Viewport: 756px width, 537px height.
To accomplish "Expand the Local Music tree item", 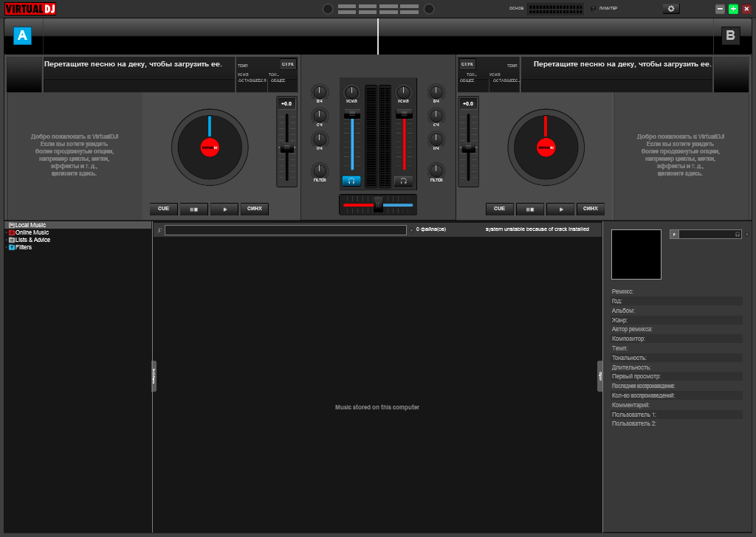I will (6, 225).
